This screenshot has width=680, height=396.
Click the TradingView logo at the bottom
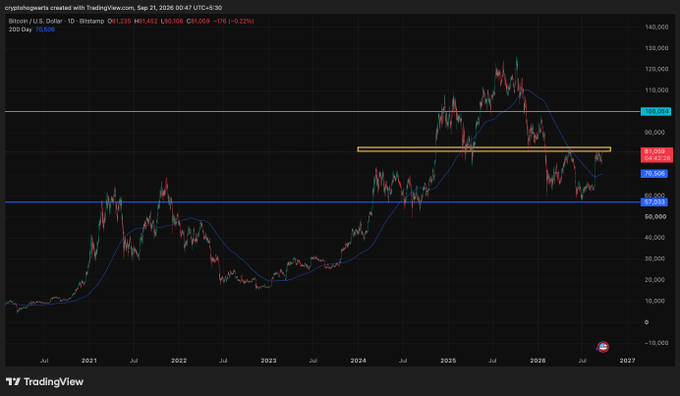pos(44,382)
